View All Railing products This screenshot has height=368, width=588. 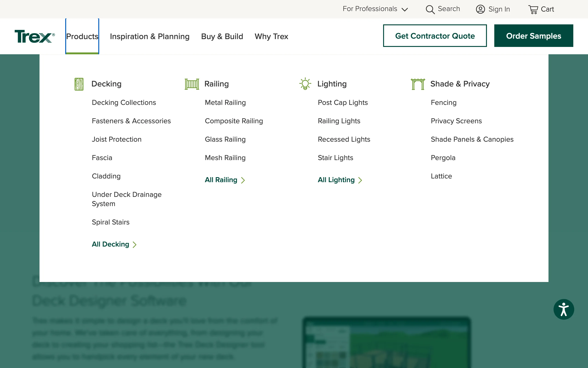coord(221,180)
